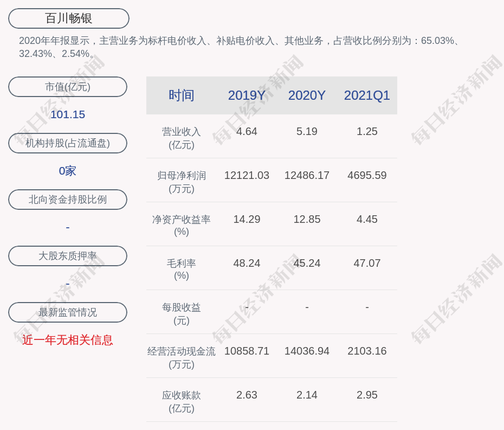Select ROE value 4.45
This screenshot has width=504, height=430.
pyautogui.click(x=367, y=220)
